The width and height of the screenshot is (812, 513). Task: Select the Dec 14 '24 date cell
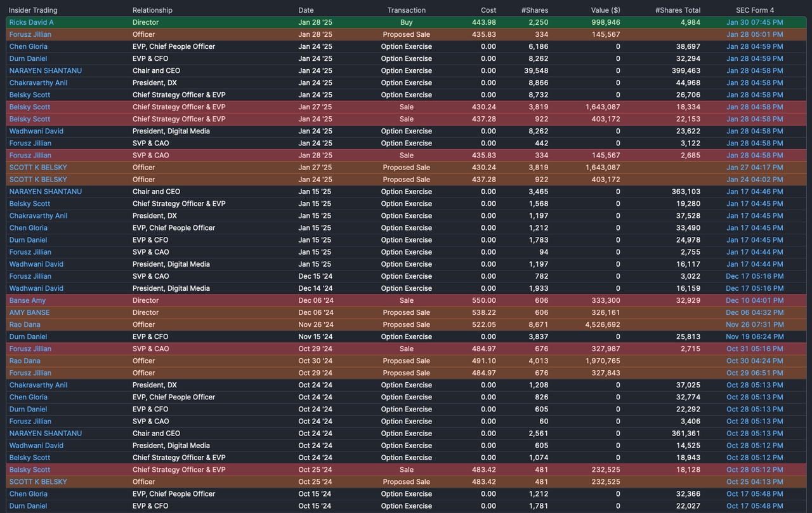point(315,288)
